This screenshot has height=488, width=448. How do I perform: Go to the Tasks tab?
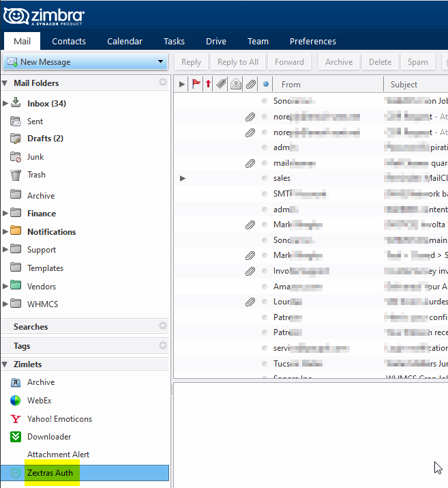tap(174, 41)
